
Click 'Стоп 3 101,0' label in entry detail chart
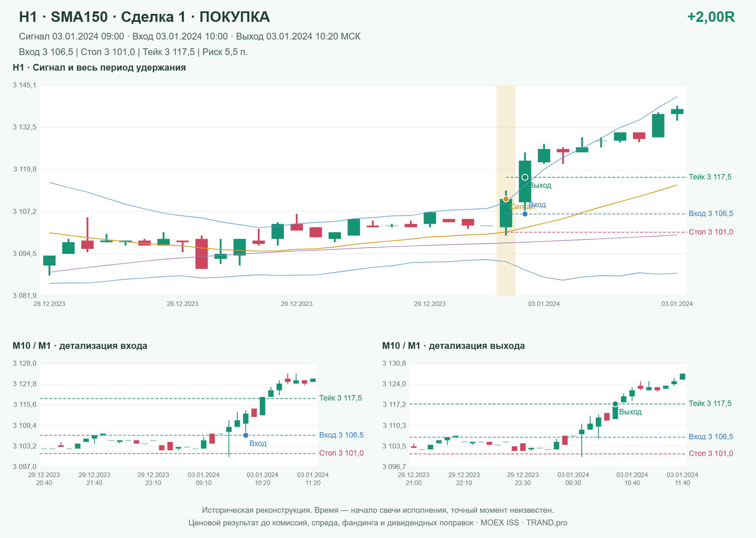(x=341, y=453)
